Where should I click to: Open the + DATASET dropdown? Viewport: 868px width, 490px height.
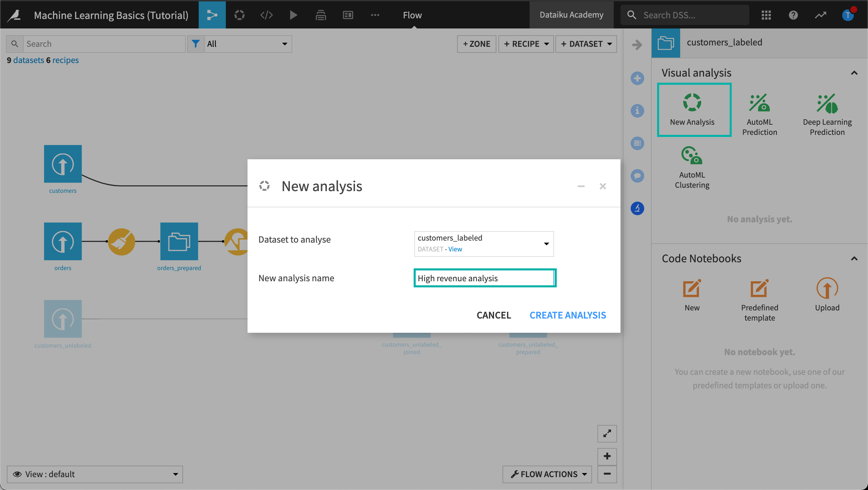586,44
